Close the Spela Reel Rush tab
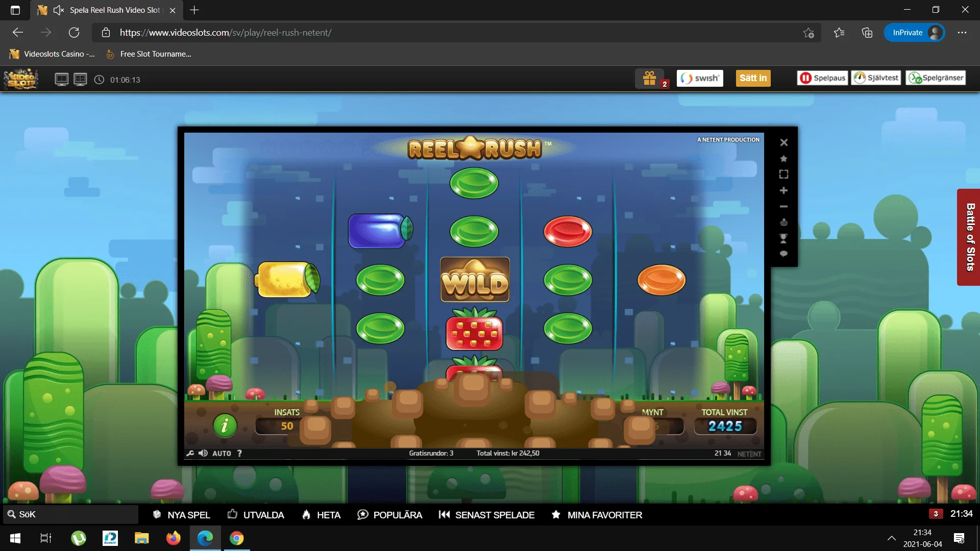The width and height of the screenshot is (980, 551). pos(173,10)
